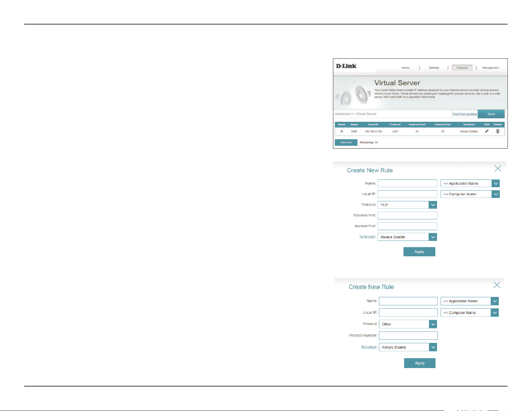Delete the DNS rule with trash icon
The height and width of the screenshot is (411, 532).
pos(498,131)
